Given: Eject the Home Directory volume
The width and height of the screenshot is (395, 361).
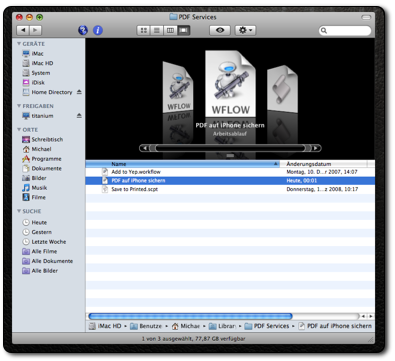Looking at the screenshot, I should coord(79,92).
